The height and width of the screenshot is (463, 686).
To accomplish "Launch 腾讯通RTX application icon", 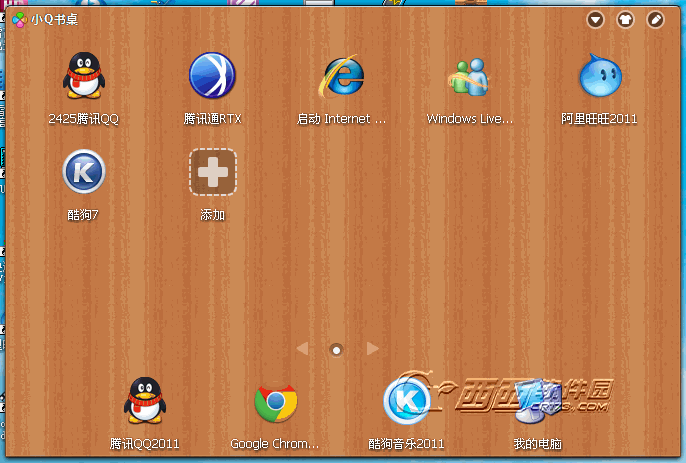I will click(x=213, y=75).
